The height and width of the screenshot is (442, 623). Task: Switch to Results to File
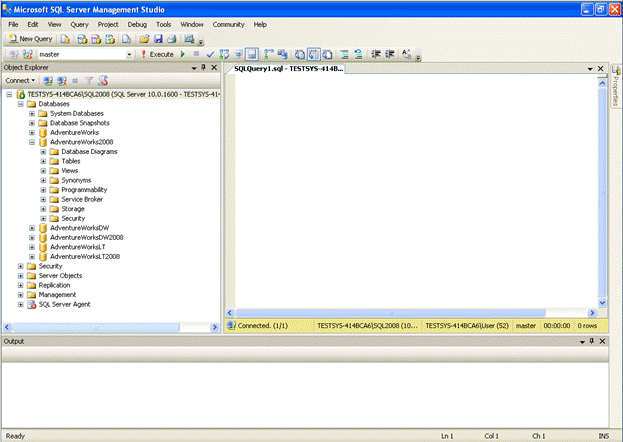[x=327, y=54]
